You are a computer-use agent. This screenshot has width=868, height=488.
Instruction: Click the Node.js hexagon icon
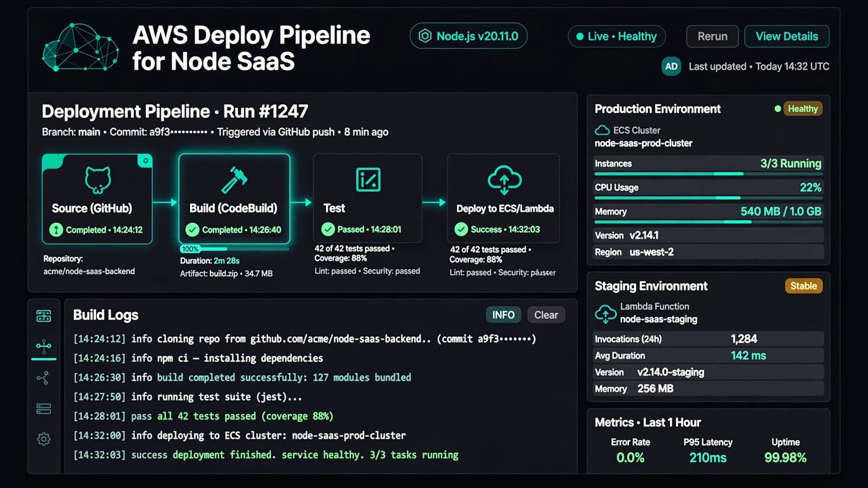click(x=425, y=36)
